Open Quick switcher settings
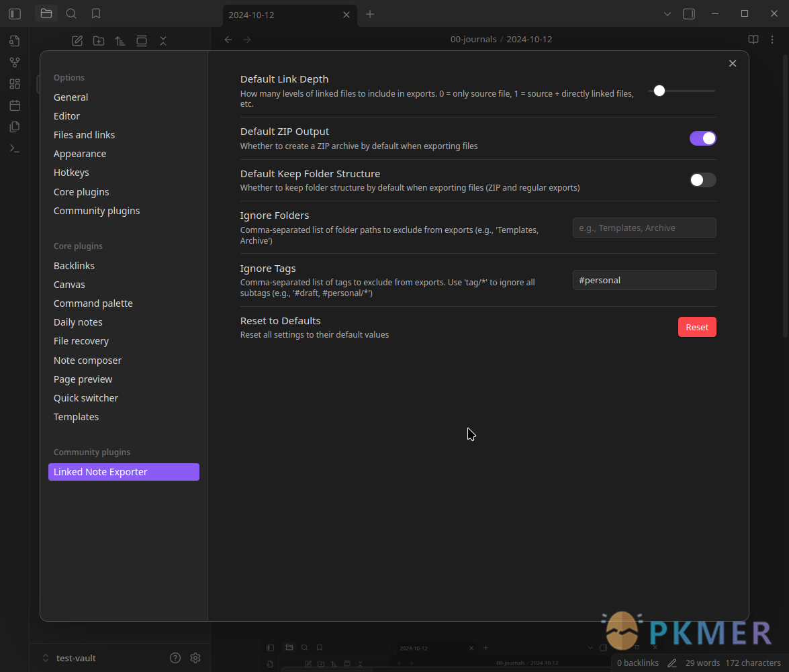Image resolution: width=789 pixels, height=672 pixels. [86, 398]
